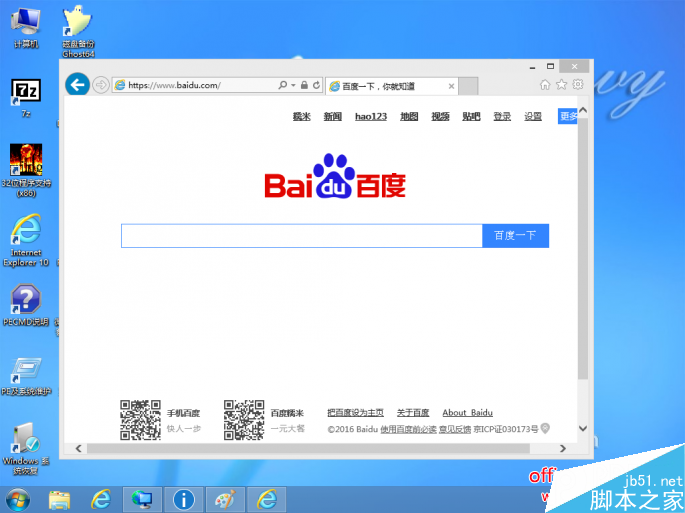Screen dimensions: 685x513
Task: Click the blue 更多 button
Action: (x=567, y=116)
